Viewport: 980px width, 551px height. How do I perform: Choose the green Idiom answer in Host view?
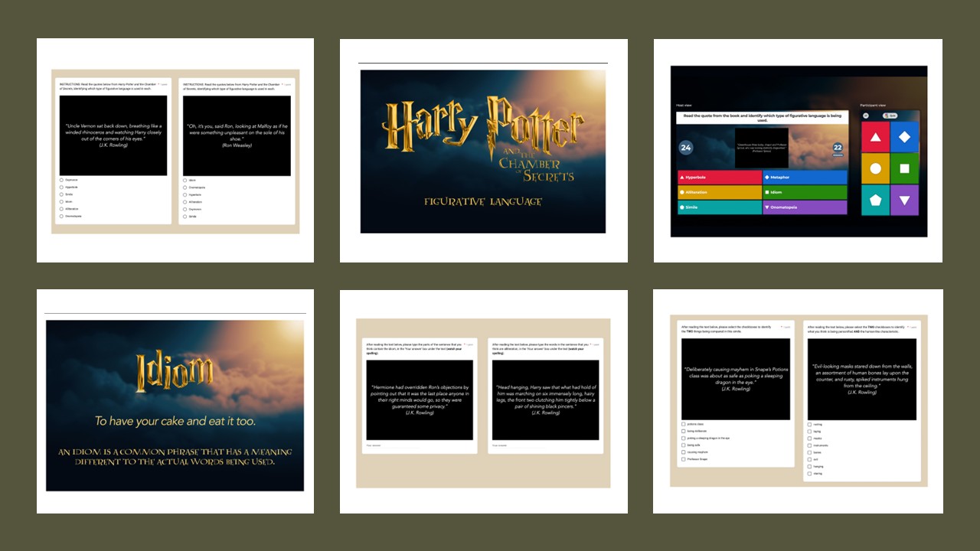tap(805, 193)
